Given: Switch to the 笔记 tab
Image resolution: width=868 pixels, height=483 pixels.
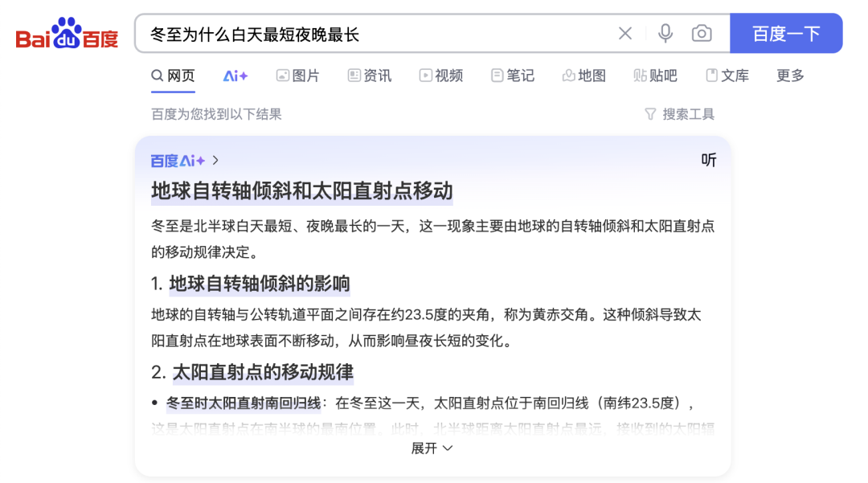Looking at the screenshot, I should (x=513, y=76).
